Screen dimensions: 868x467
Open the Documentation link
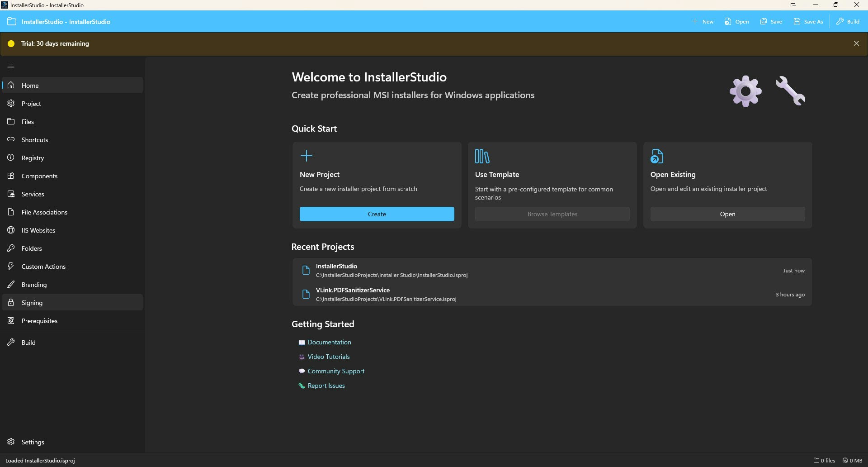[x=329, y=342]
